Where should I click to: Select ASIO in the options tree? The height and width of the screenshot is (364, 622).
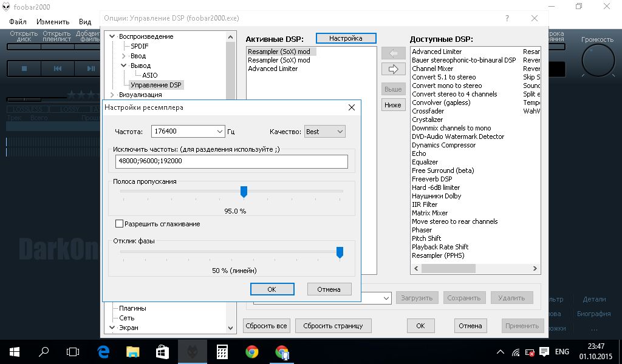pyautogui.click(x=150, y=75)
